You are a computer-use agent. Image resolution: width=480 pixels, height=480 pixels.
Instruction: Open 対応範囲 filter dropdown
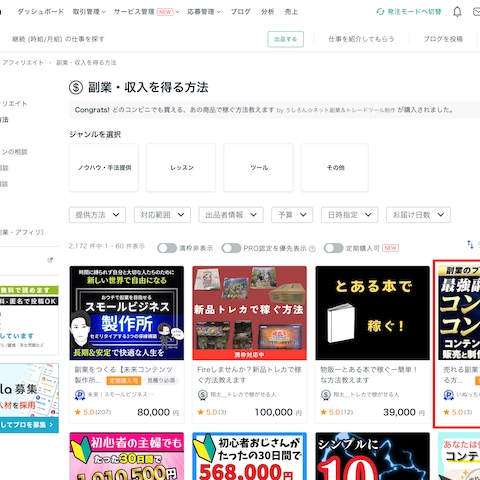tap(162, 215)
